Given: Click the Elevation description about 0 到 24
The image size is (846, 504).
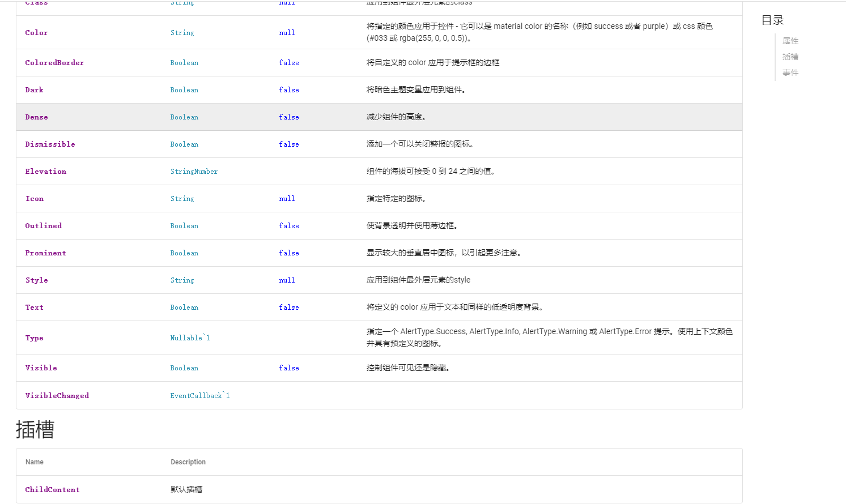Looking at the screenshot, I should 432,171.
